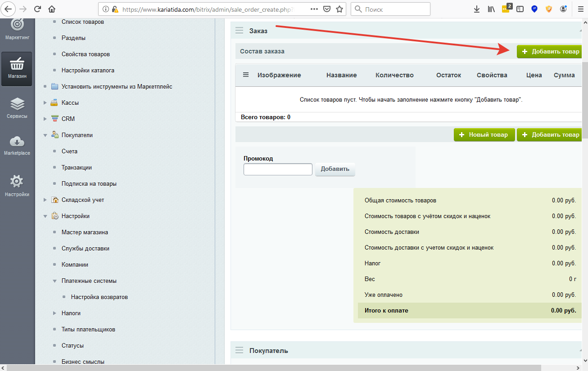
Task: Click the Промокод input field
Action: tap(278, 170)
